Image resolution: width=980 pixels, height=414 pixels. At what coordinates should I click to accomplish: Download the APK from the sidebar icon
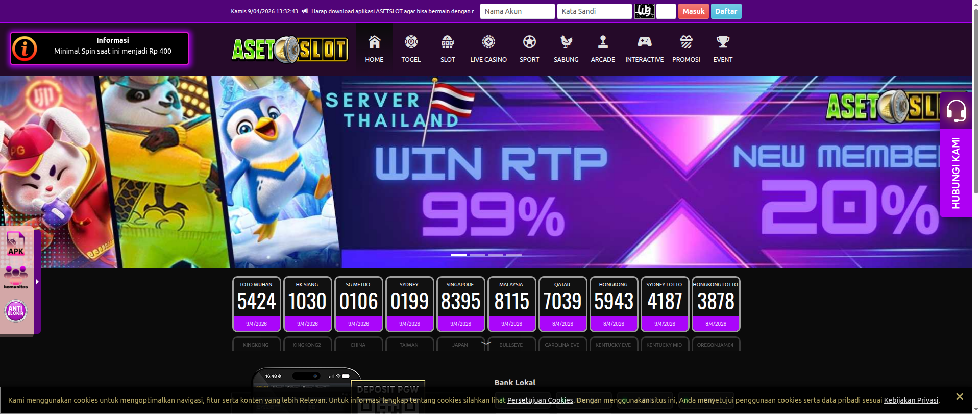tap(16, 243)
